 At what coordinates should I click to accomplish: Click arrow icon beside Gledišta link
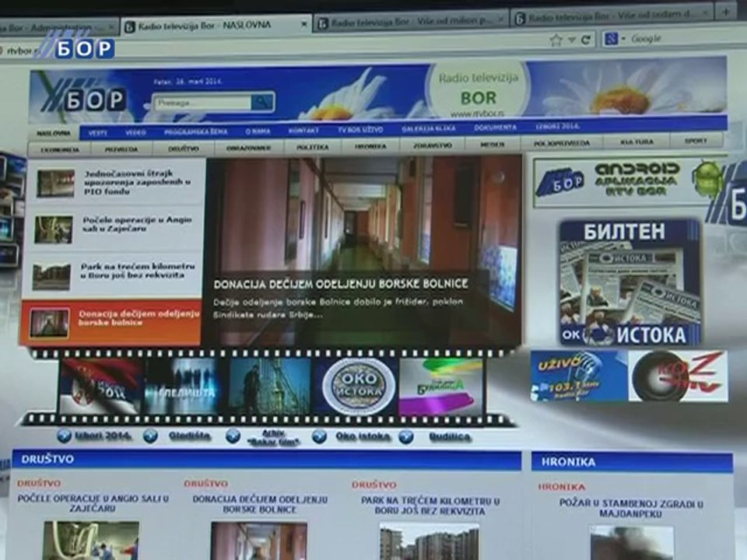tap(150, 436)
